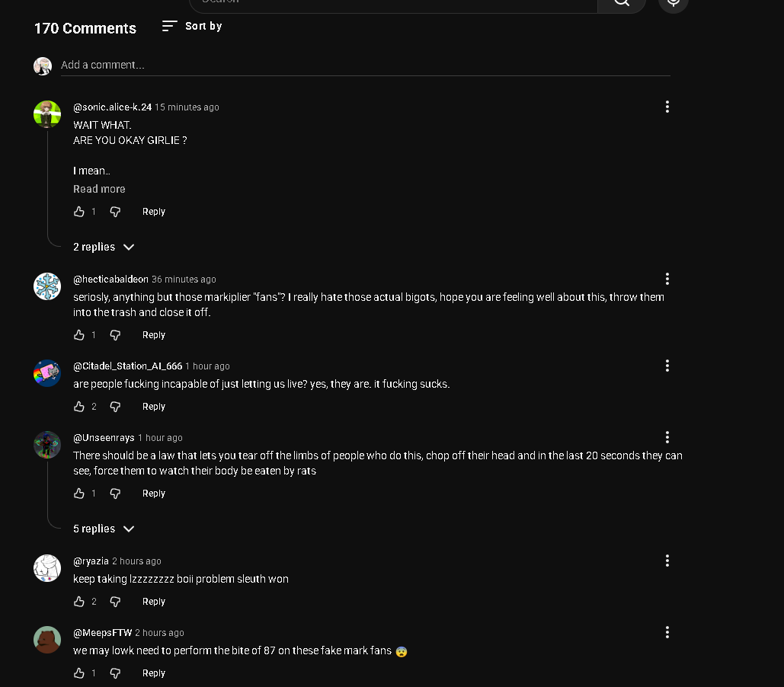Image resolution: width=784 pixels, height=687 pixels.
Task: Like the comment by @sonic.alice-k.24
Action: point(79,212)
